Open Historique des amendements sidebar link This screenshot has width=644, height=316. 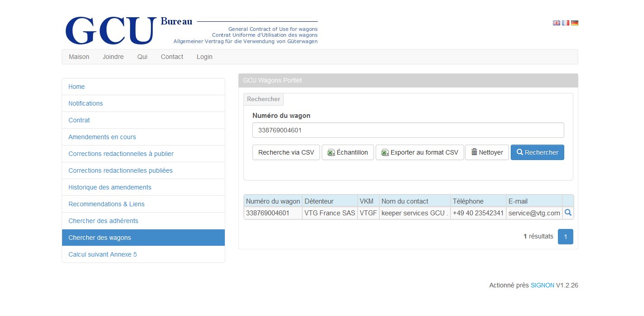110,187
